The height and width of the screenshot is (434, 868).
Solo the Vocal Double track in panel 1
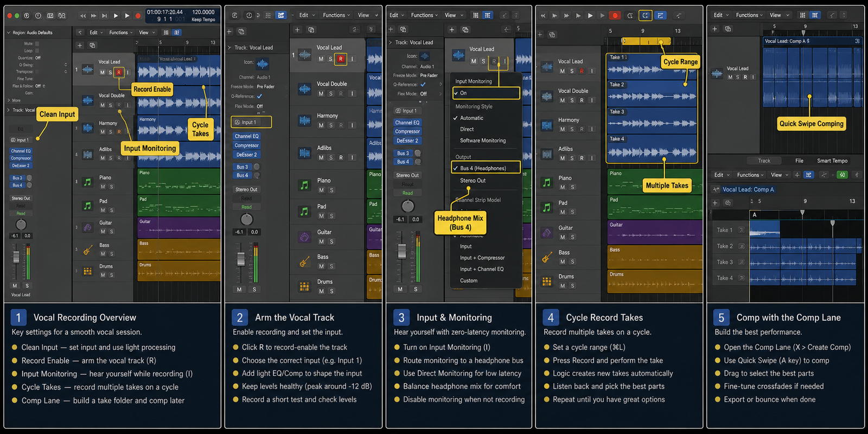(x=111, y=105)
